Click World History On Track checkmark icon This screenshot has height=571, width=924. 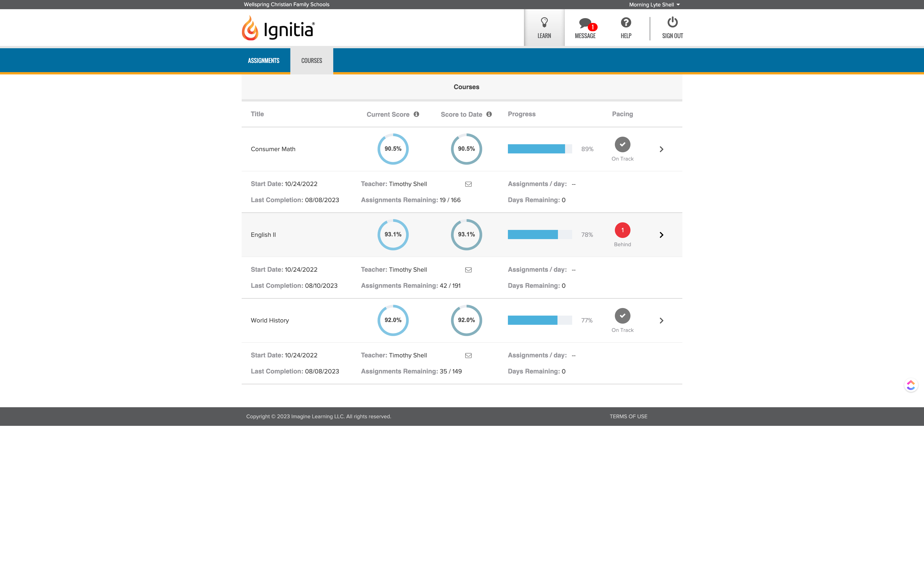(x=622, y=316)
